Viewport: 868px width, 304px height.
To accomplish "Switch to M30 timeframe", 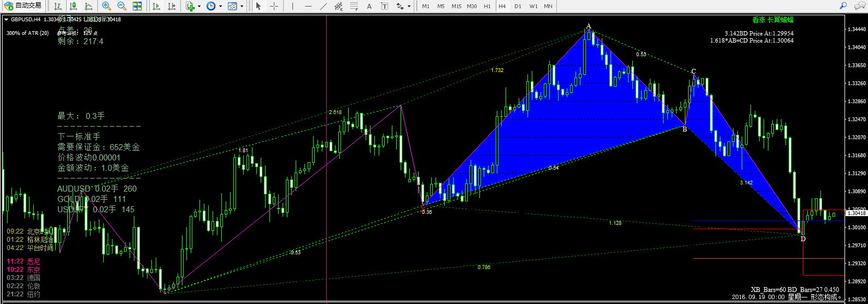I will click(472, 6).
